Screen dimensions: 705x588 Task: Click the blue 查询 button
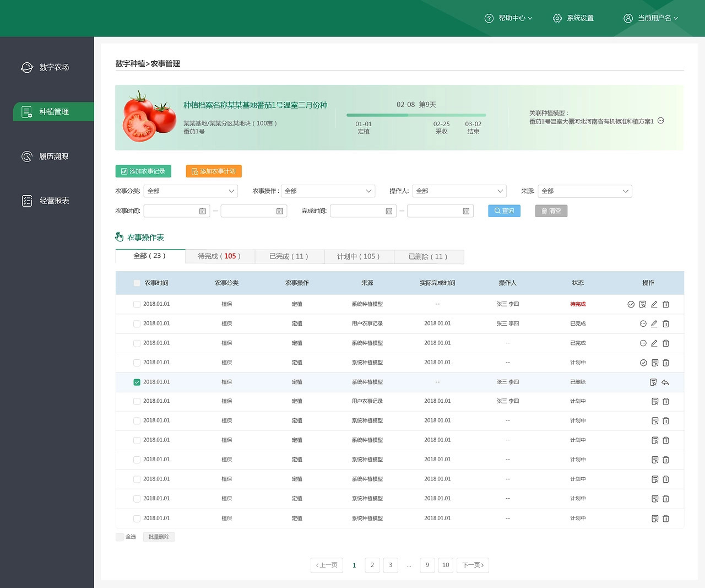(504, 211)
